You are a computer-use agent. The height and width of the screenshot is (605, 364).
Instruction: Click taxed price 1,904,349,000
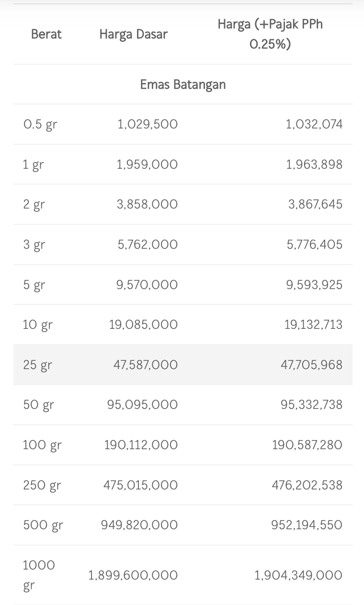point(298,575)
